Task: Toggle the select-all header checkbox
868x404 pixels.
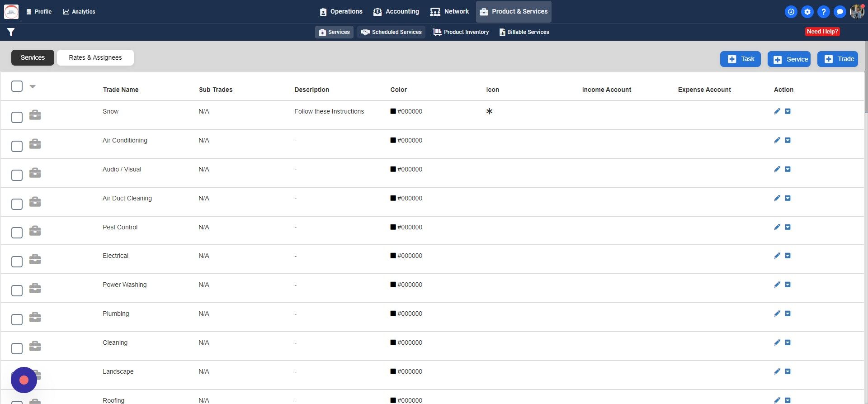Action: tap(17, 86)
